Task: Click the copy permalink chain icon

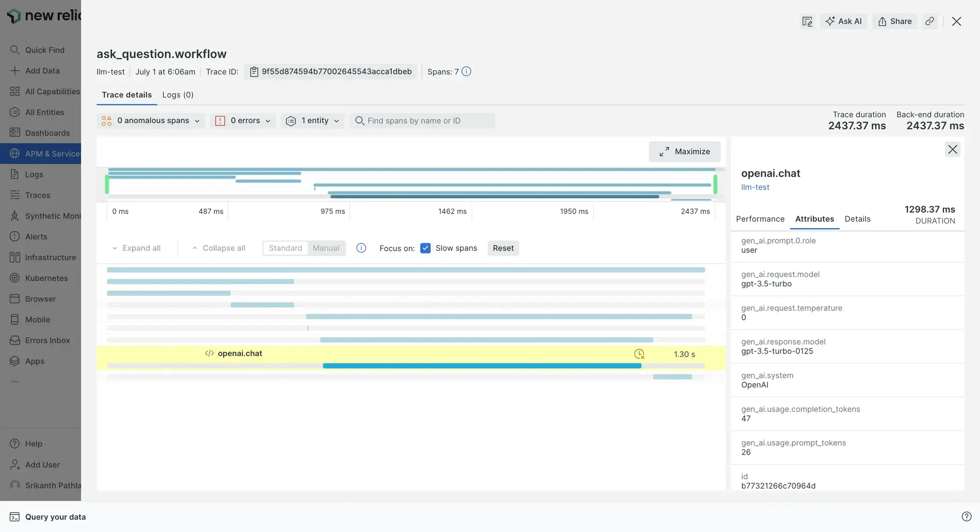Action: 929,21
